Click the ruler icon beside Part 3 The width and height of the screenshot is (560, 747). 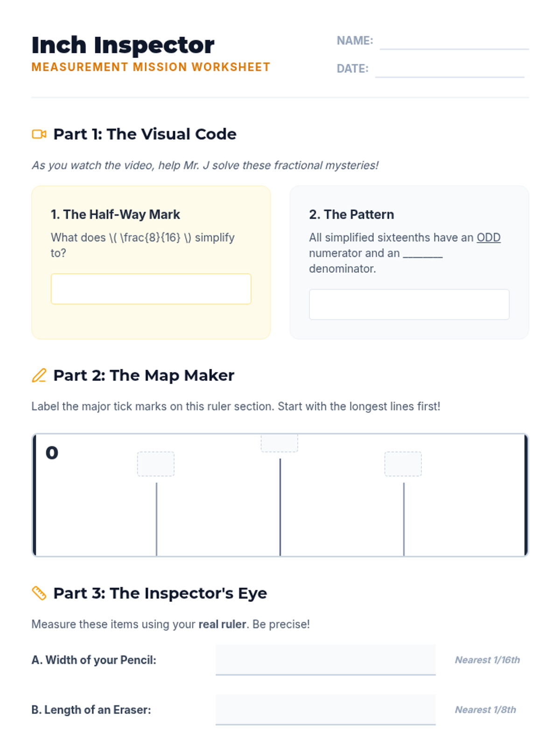click(39, 593)
